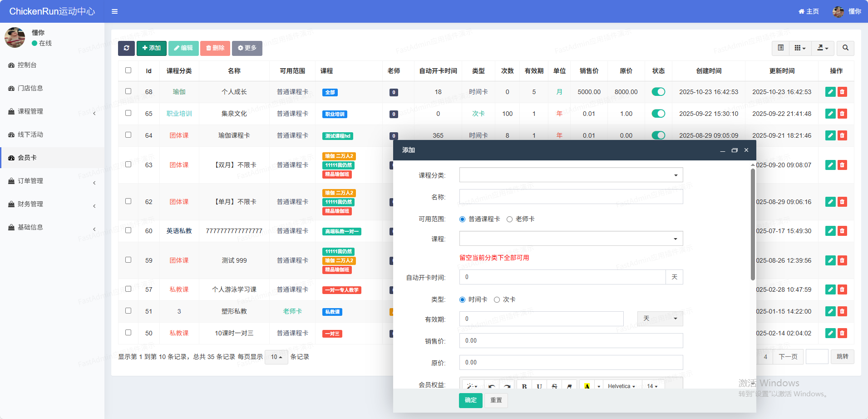
Task: Click red trash icon for row 65
Action: tap(842, 114)
